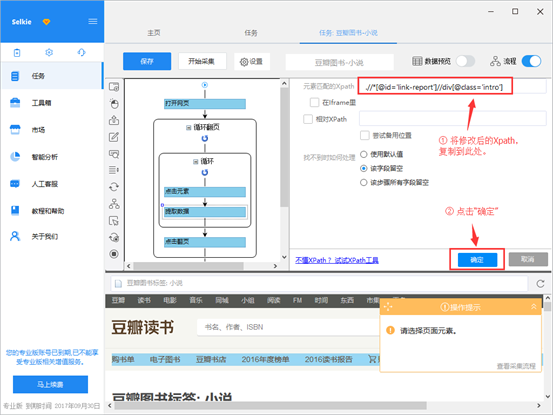
Task: Select the mouse click-element tool icon
Action: [x=114, y=104]
